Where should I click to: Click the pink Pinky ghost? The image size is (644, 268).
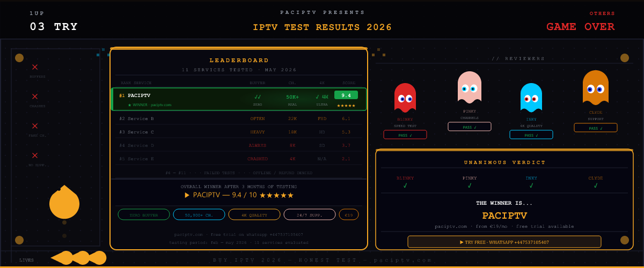coord(470,87)
